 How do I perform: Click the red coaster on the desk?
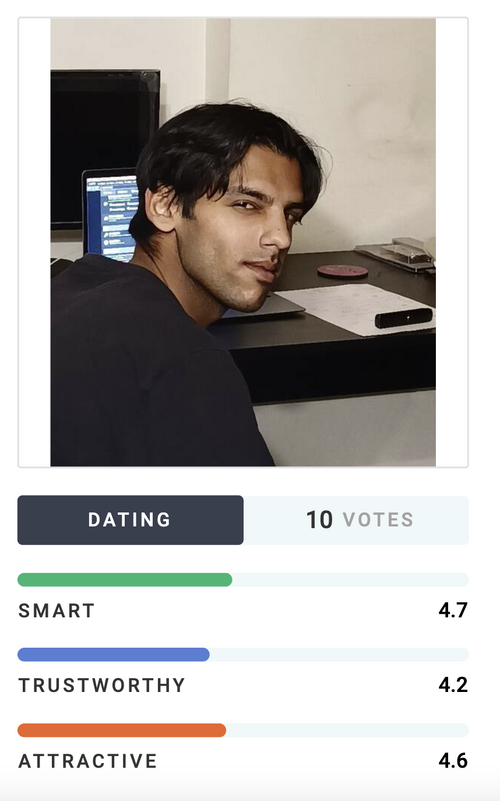(x=342, y=271)
